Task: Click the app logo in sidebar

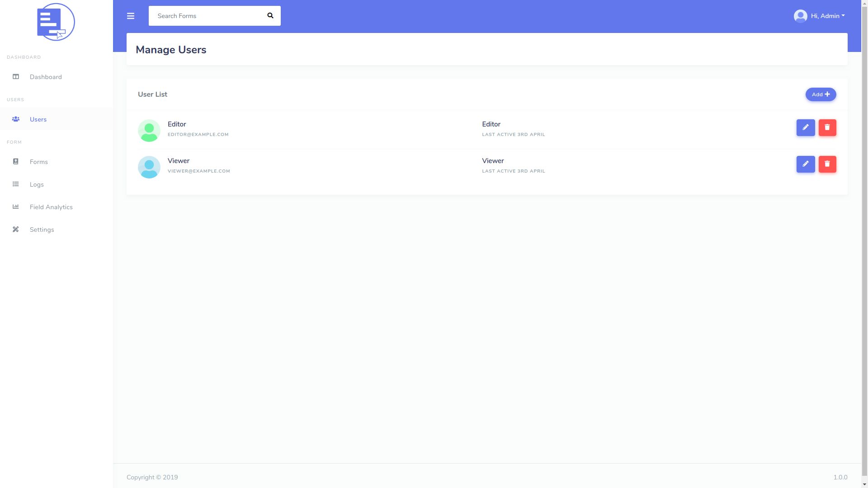Action: point(56,22)
